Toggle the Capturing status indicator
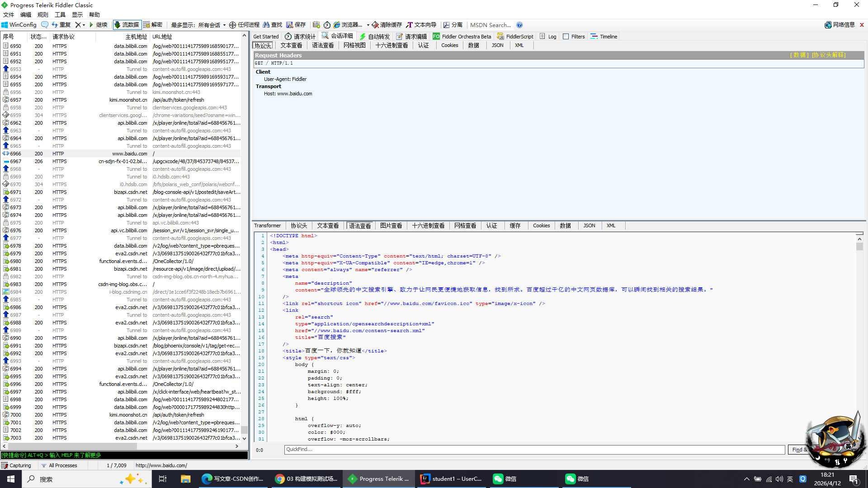Viewport: 868px width, 488px height. click(16, 465)
